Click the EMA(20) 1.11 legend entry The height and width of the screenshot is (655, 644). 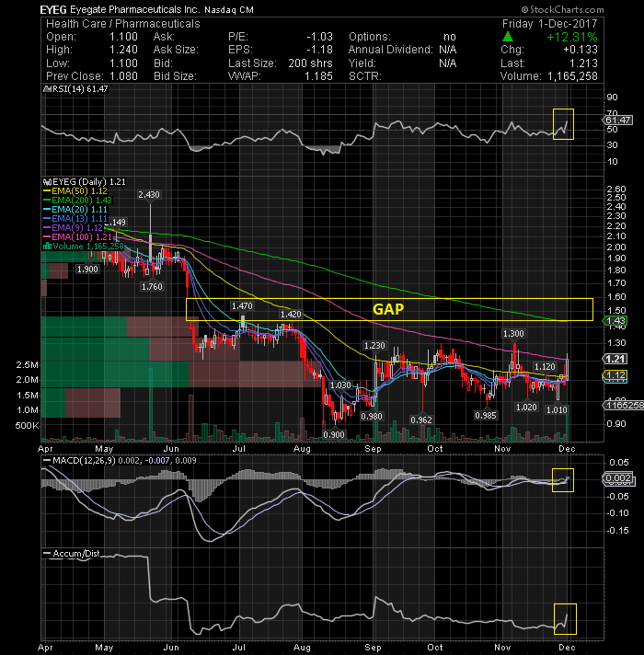coord(75,210)
